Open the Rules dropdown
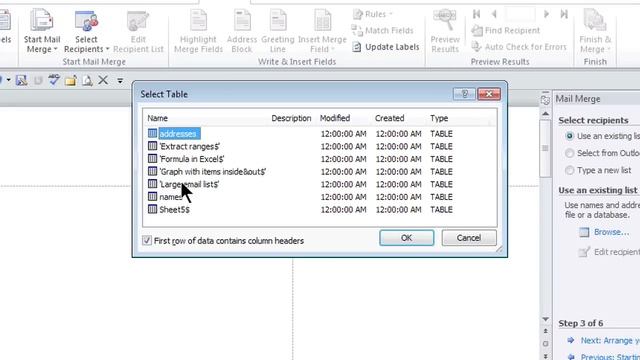640x360 pixels. 372,14
